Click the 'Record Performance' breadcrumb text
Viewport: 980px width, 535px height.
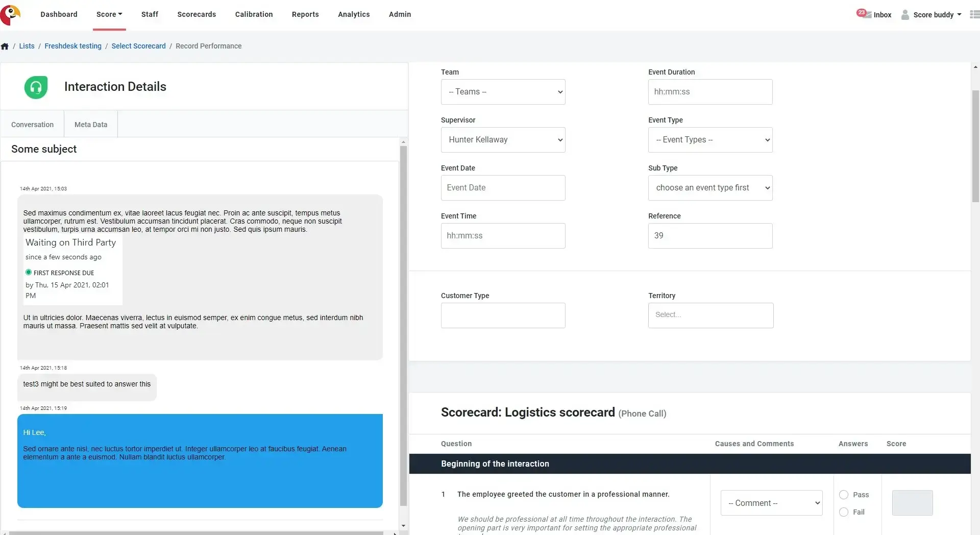point(209,46)
